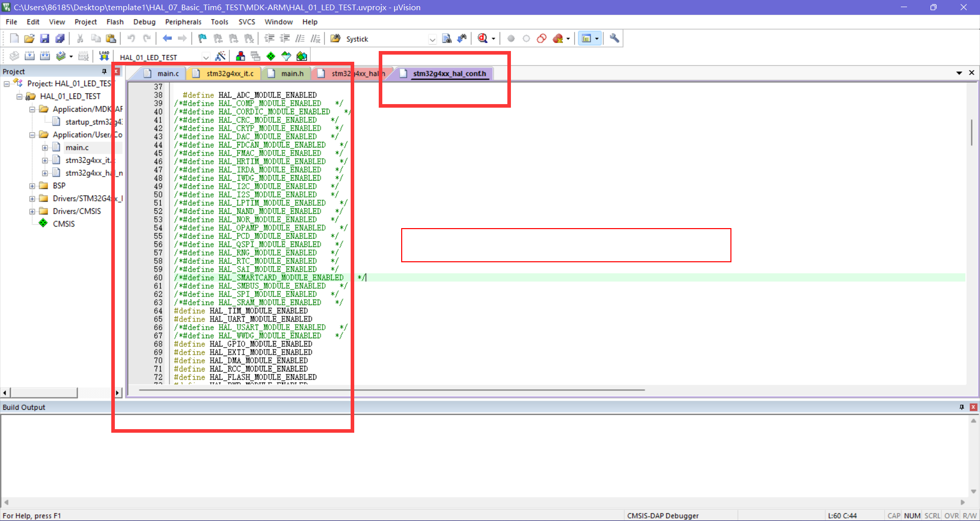980x521 pixels.
Task: Open the SVCS menu
Action: point(247,22)
